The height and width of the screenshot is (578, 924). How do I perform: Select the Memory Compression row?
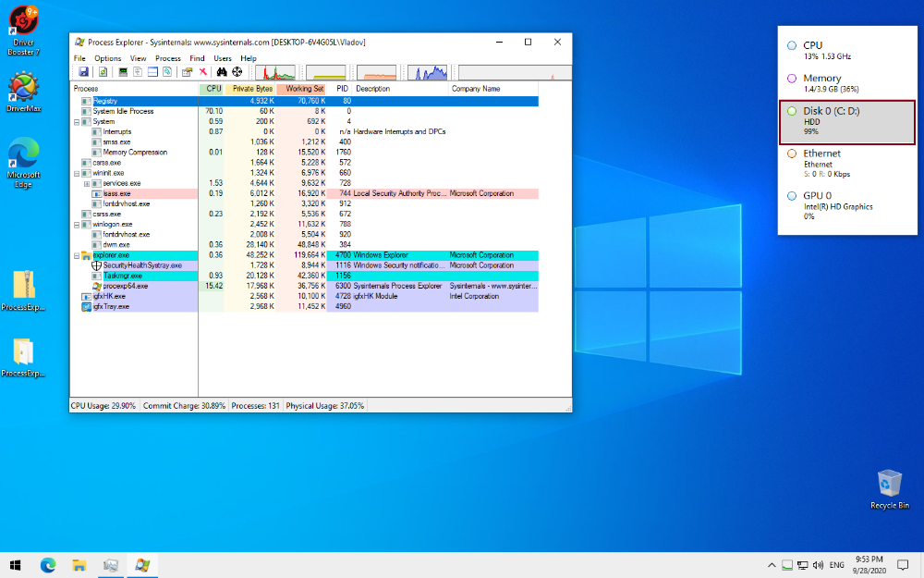coord(304,153)
